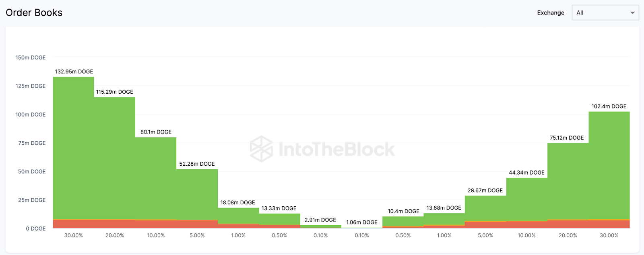Click the 2.91m DOGE bar label

tap(320, 220)
